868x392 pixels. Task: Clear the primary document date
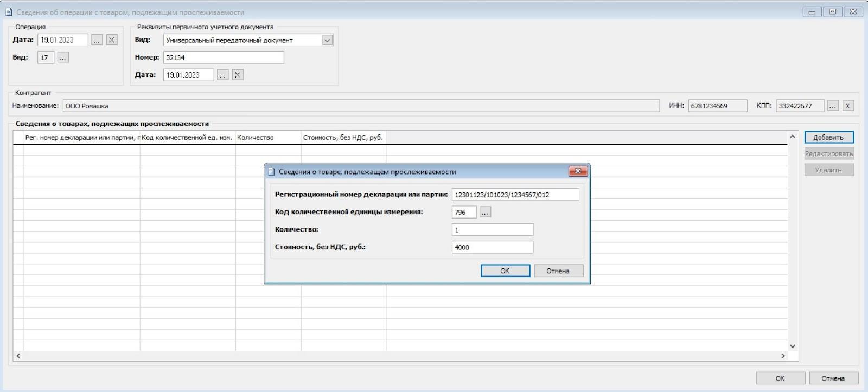coord(238,75)
